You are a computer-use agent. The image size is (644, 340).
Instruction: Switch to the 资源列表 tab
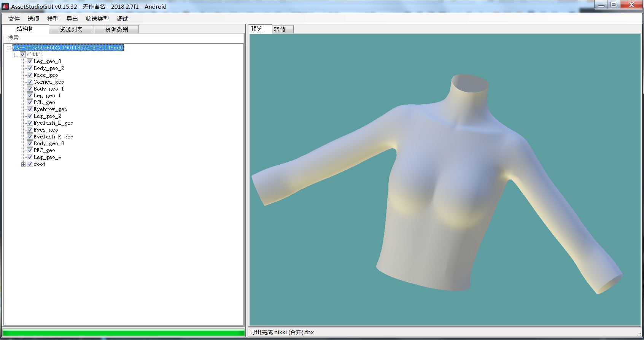point(71,29)
